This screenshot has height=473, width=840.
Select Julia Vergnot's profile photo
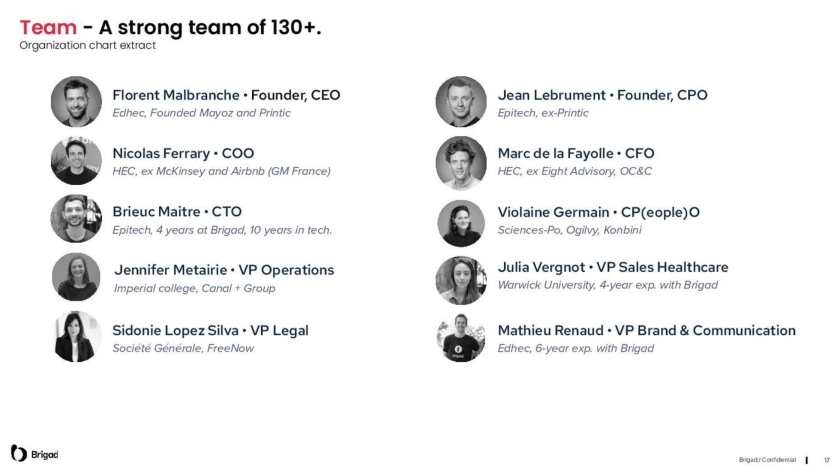click(x=461, y=279)
